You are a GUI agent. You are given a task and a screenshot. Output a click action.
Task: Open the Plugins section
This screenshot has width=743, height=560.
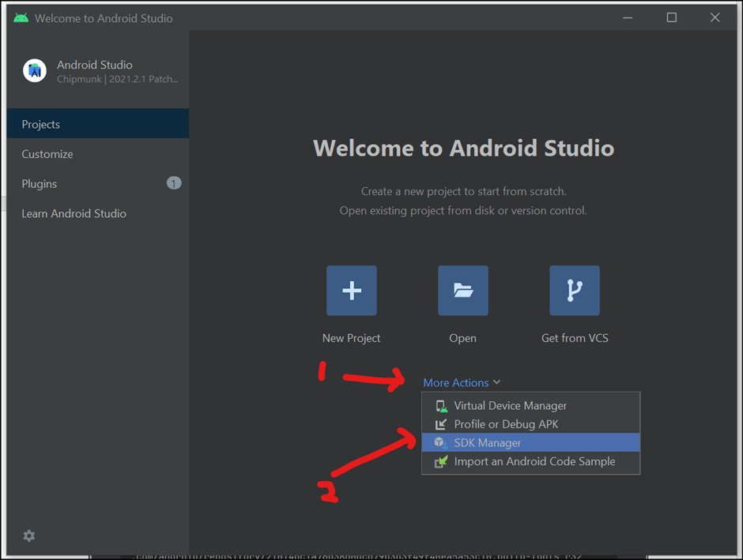(x=40, y=184)
